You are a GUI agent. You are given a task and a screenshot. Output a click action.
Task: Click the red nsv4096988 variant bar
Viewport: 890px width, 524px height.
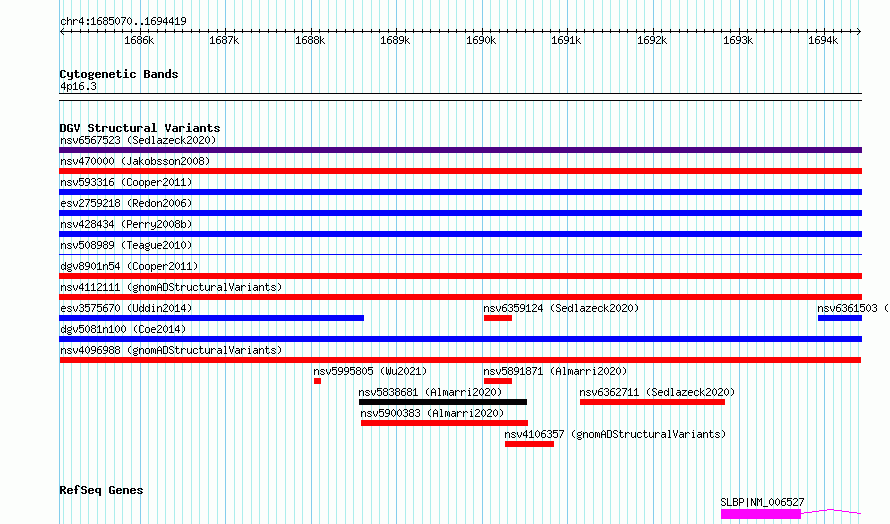[x=460, y=360]
